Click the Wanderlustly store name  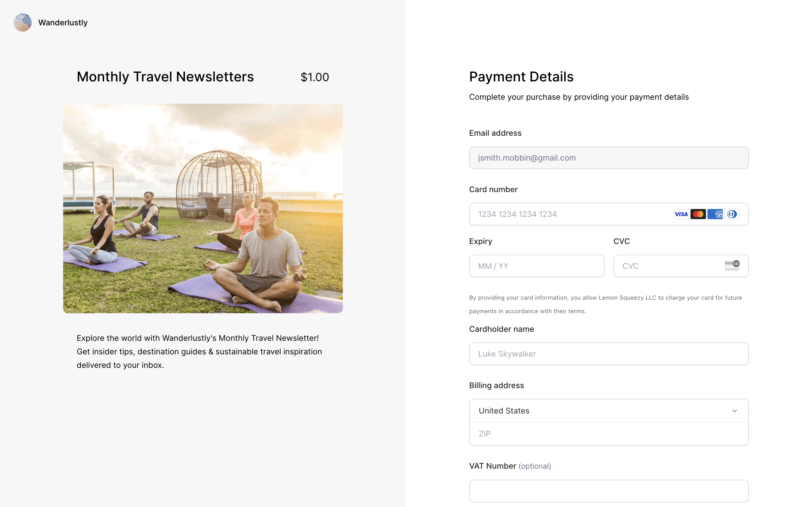63,23
